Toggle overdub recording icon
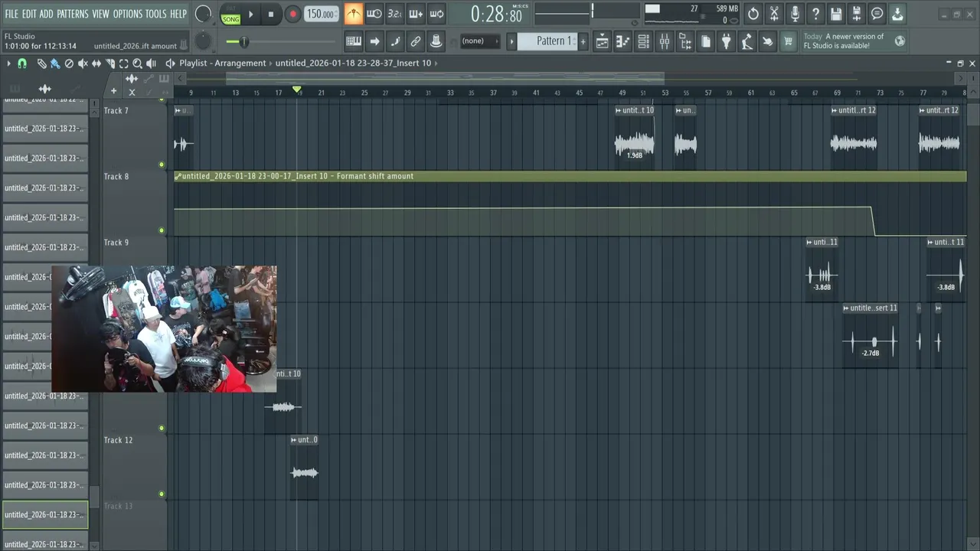980x551 pixels. [x=416, y=14]
